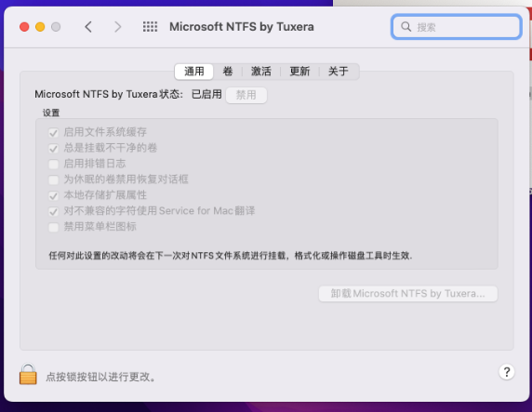Show all preferences grid icon
This screenshot has width=532, height=412.
pyautogui.click(x=150, y=26)
